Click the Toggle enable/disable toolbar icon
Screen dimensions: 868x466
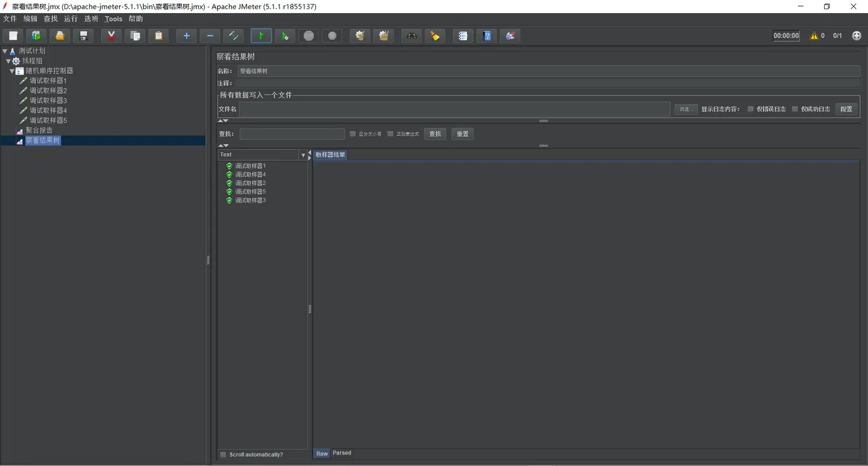[233, 36]
